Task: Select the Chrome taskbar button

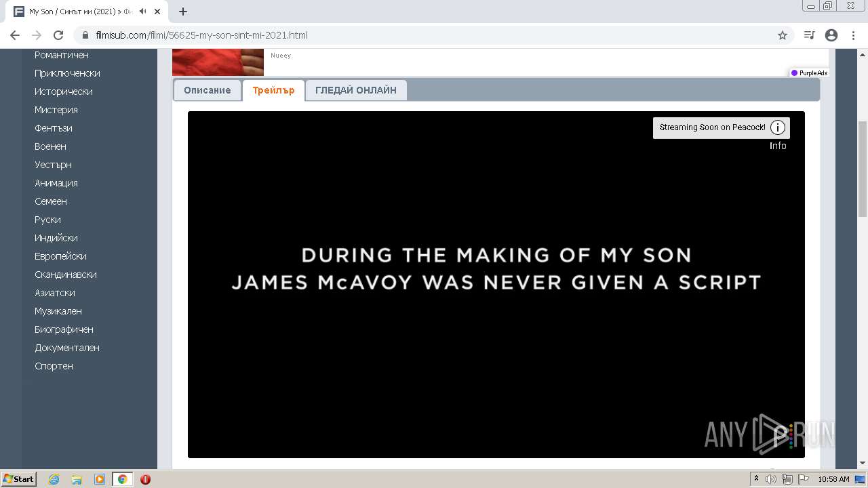Action: click(x=123, y=479)
